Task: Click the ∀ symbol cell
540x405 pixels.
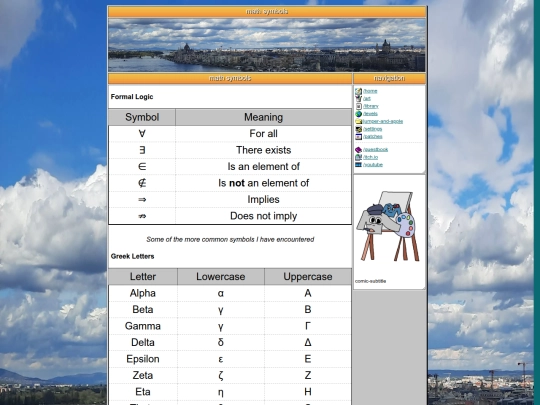Action: [142, 134]
